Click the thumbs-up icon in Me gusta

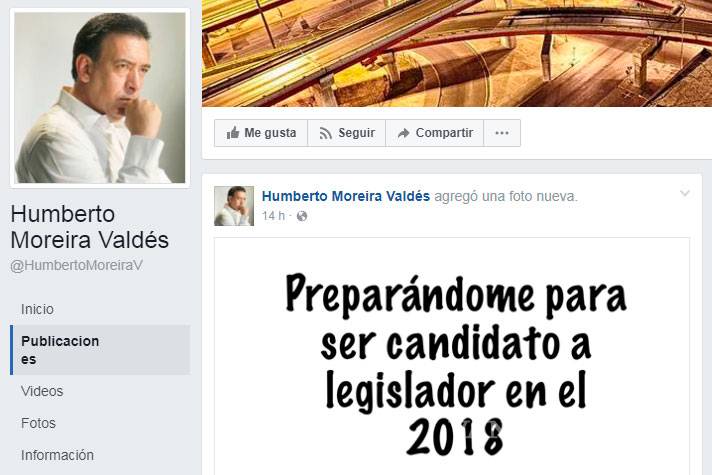pyautogui.click(x=232, y=133)
